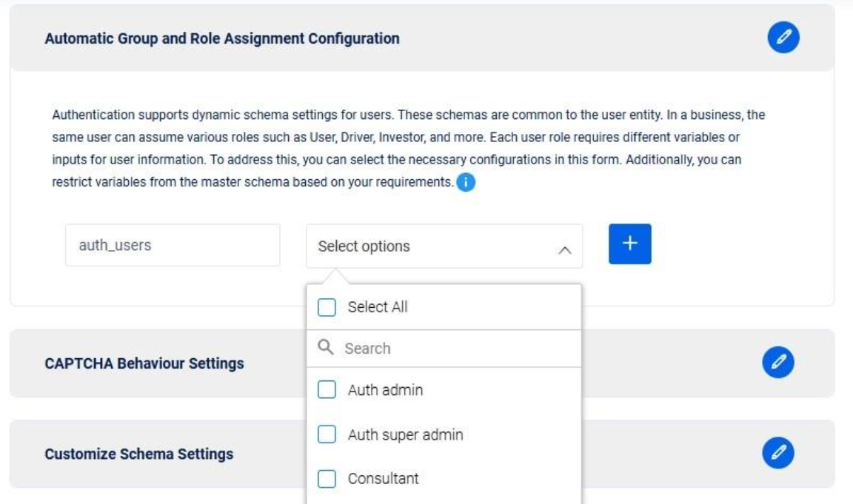
Task: Tick the Select All checkbox
Action: point(327,307)
